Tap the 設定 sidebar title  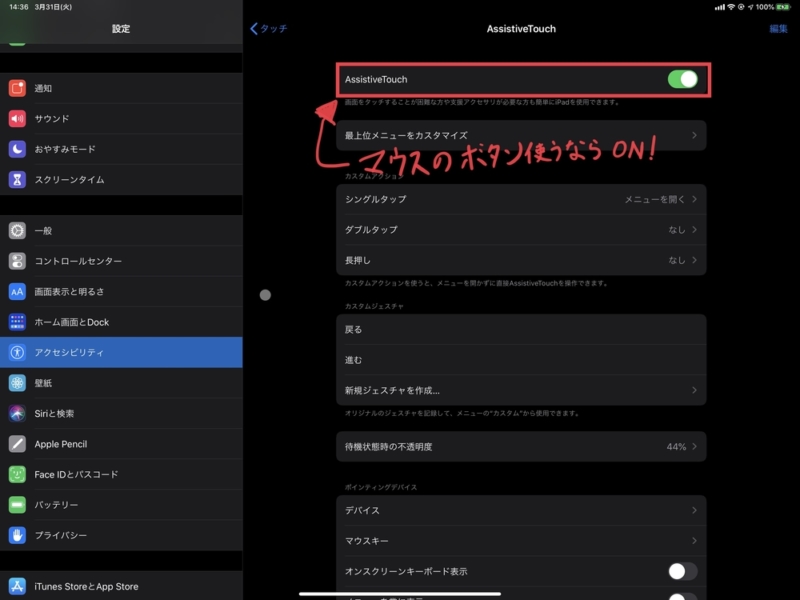[x=121, y=29]
